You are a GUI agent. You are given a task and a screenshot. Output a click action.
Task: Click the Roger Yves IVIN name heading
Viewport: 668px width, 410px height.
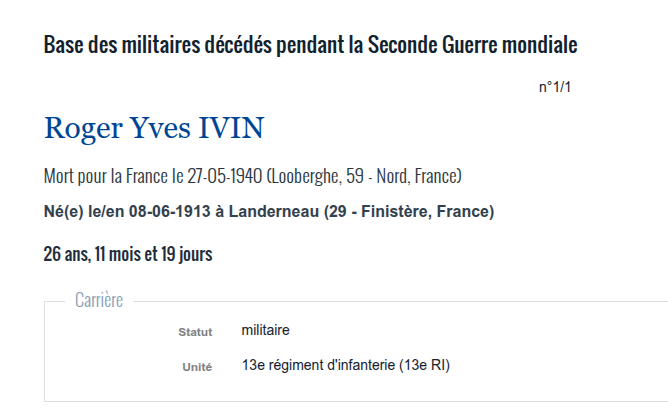tap(154, 128)
